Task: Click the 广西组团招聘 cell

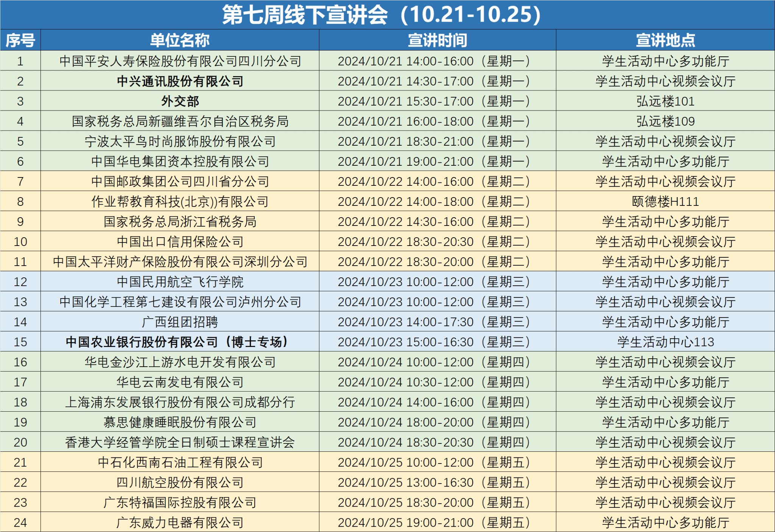Action: tap(180, 322)
